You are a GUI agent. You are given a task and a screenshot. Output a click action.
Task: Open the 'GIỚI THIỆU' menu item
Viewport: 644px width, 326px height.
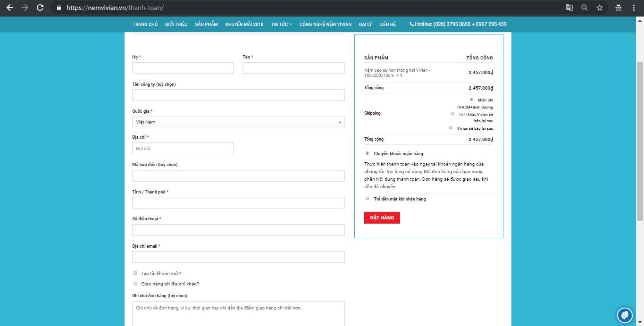(176, 24)
